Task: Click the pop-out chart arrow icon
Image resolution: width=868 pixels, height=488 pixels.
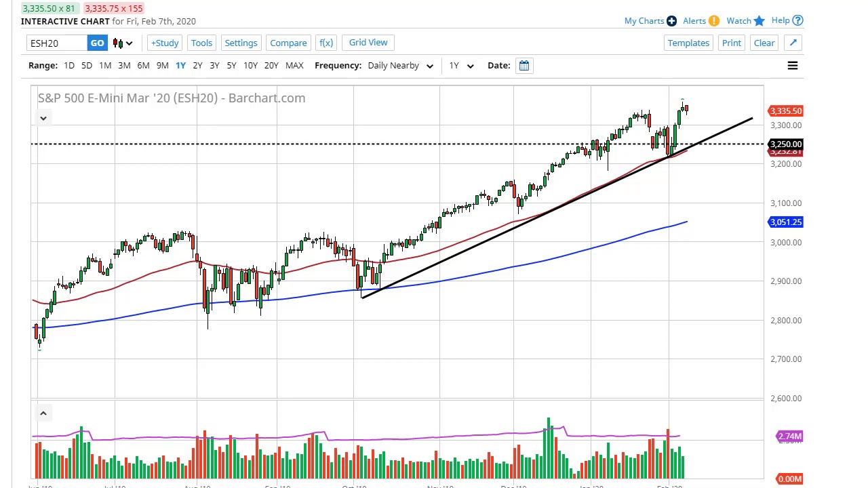Action: pyautogui.click(x=793, y=43)
